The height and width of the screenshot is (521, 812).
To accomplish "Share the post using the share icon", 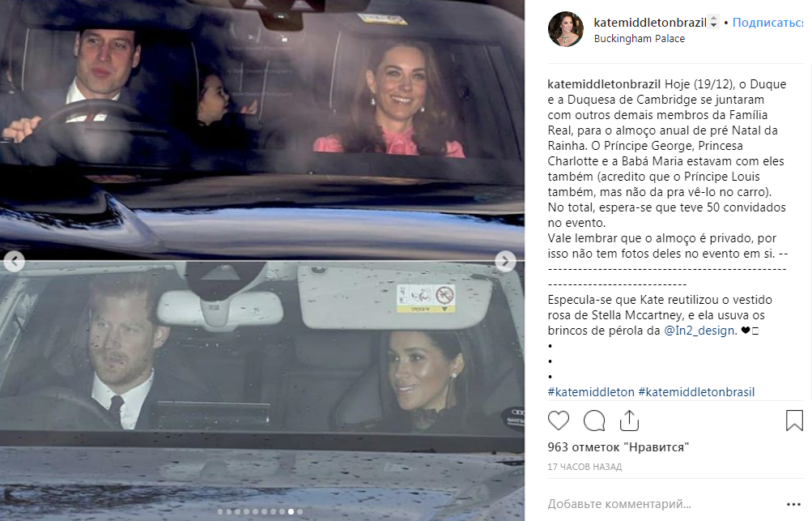I will pos(629,421).
